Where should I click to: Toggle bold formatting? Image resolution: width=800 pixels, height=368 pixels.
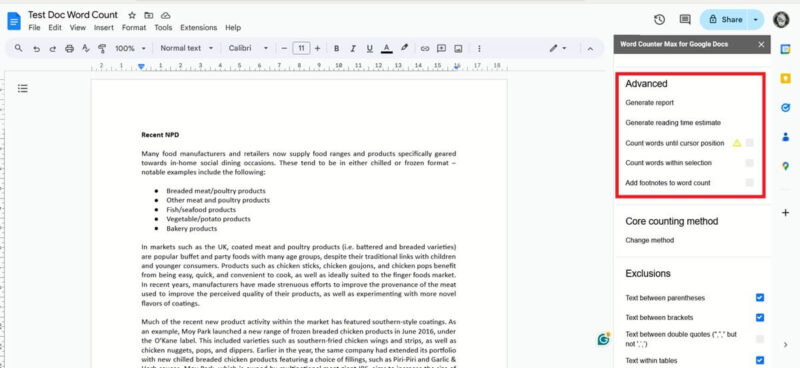point(336,48)
